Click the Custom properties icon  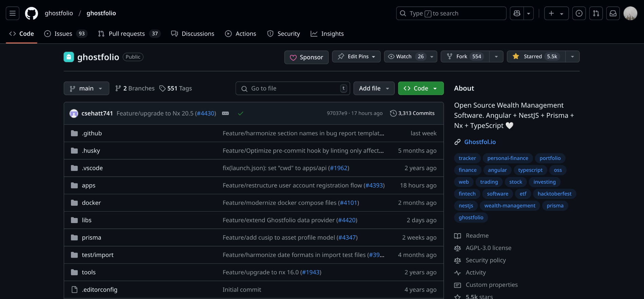[x=458, y=285]
